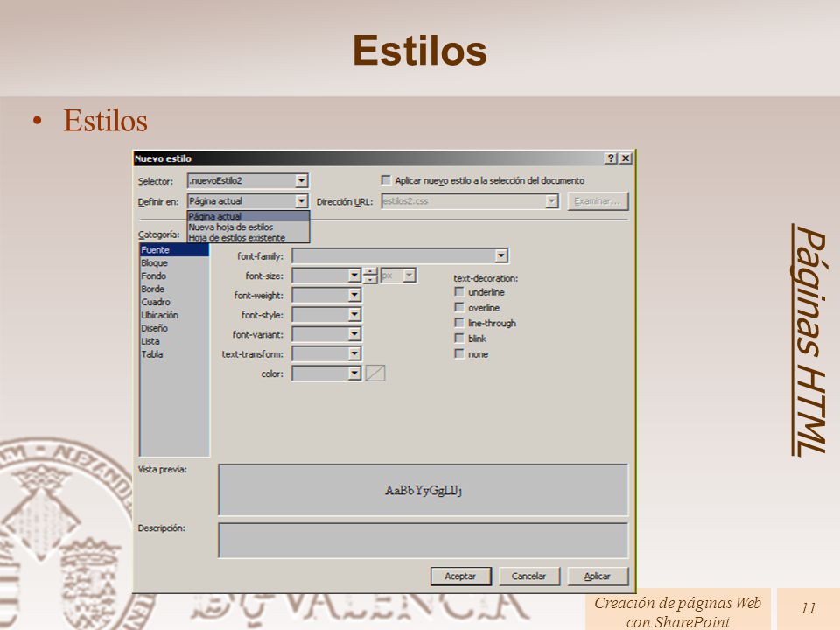Enable the underline text-decoration checkbox
This screenshot has height=630, width=840.
[459, 291]
